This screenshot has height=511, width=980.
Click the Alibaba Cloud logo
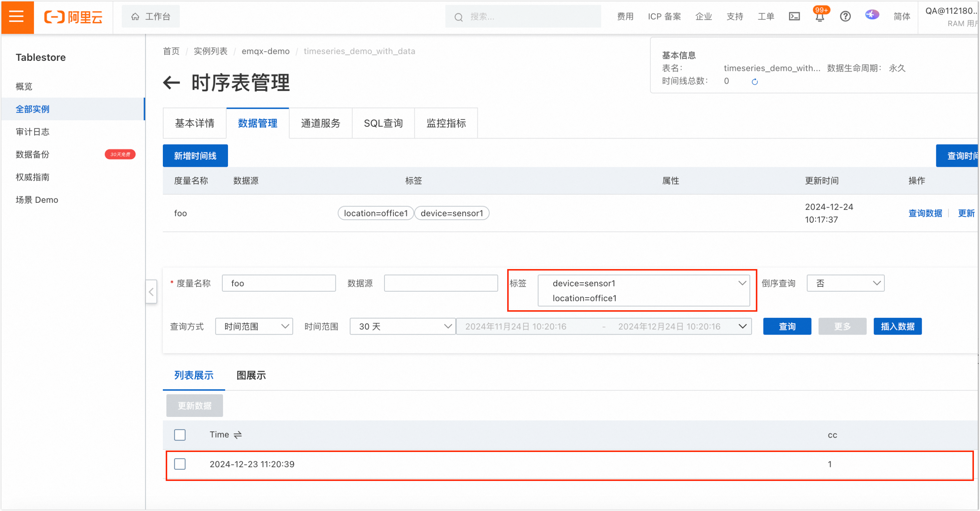click(73, 17)
